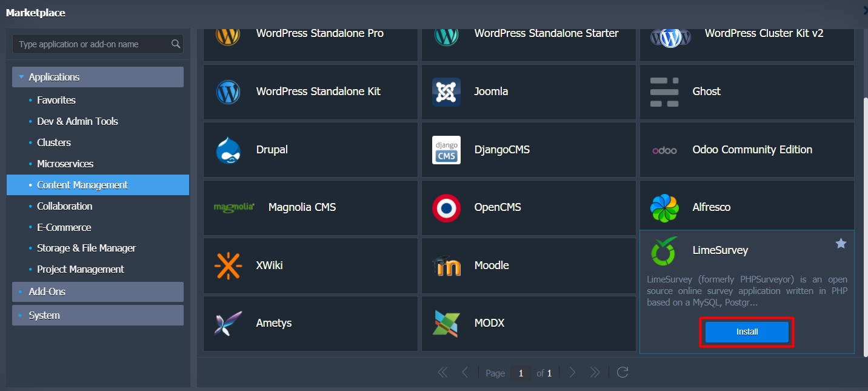Click the Joomla title text

pyautogui.click(x=492, y=92)
